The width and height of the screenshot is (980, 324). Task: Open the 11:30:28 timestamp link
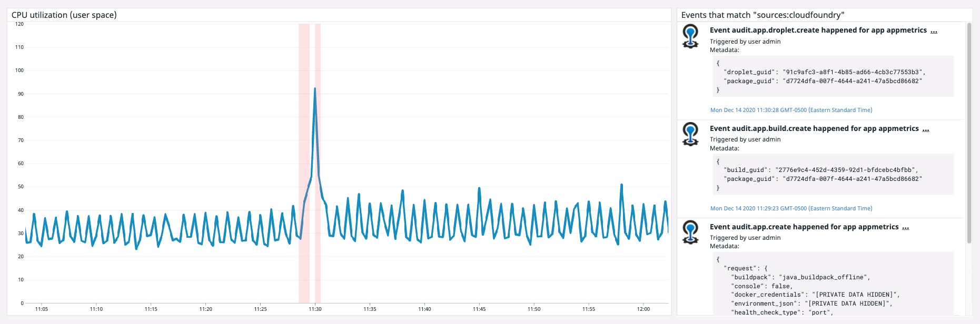(x=791, y=110)
